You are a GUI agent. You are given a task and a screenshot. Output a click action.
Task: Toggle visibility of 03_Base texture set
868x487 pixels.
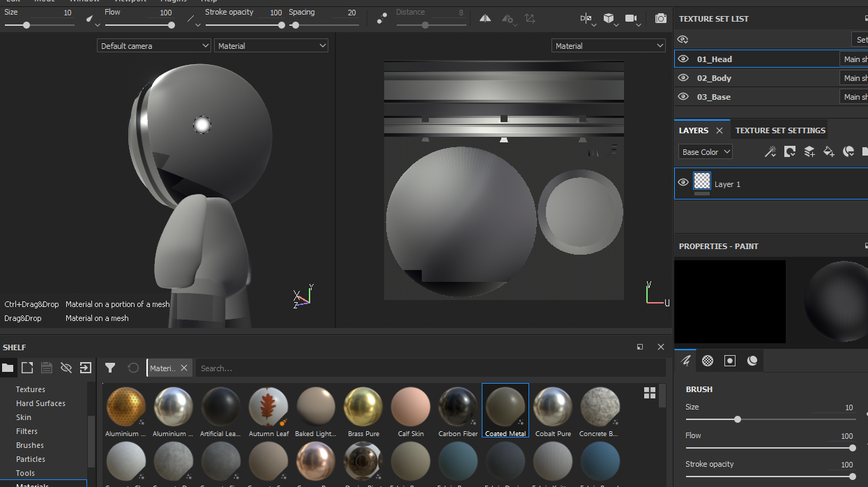click(683, 97)
